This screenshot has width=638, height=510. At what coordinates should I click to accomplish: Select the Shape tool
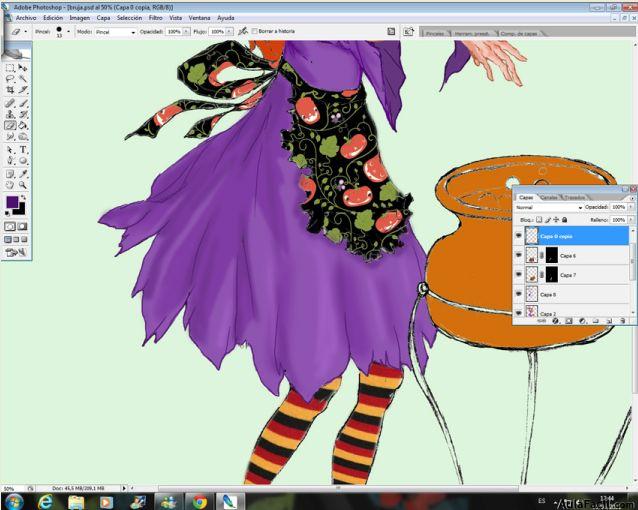click(x=23, y=161)
